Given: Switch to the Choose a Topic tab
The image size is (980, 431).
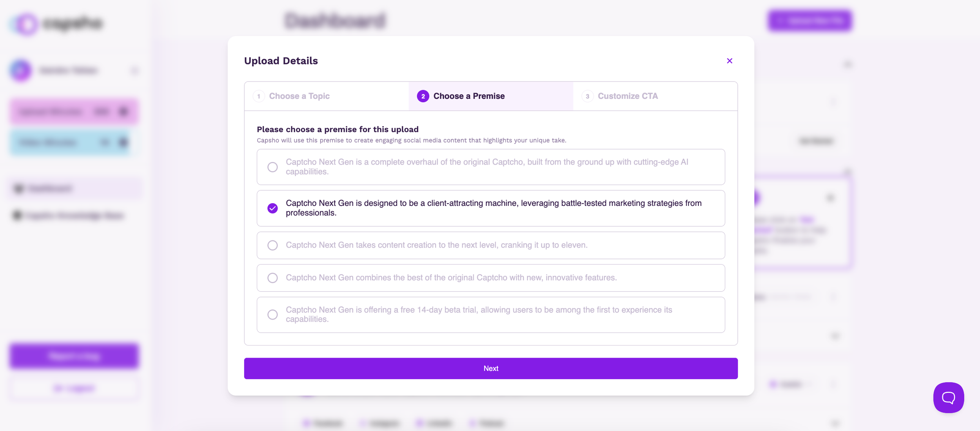Looking at the screenshot, I should [299, 96].
